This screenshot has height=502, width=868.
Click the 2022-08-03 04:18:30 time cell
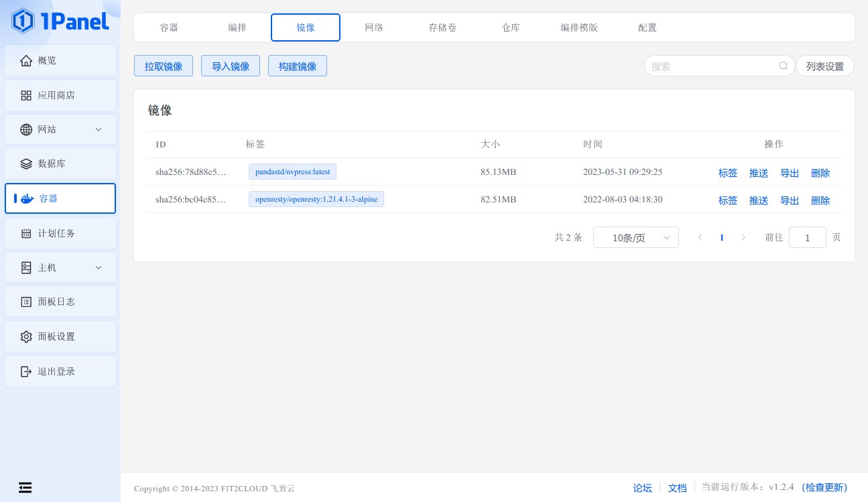(623, 199)
